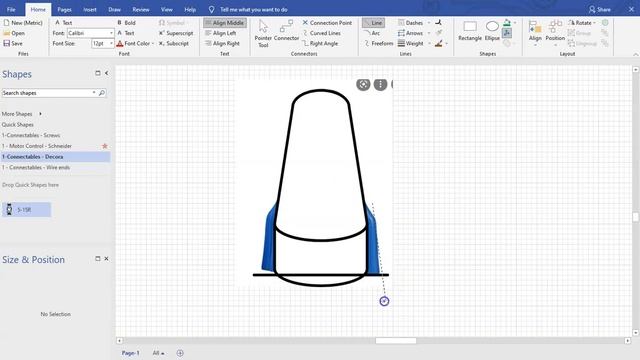Click the horizontal scrollbar thumb
The height and width of the screenshot is (360, 640).
coord(396,341)
